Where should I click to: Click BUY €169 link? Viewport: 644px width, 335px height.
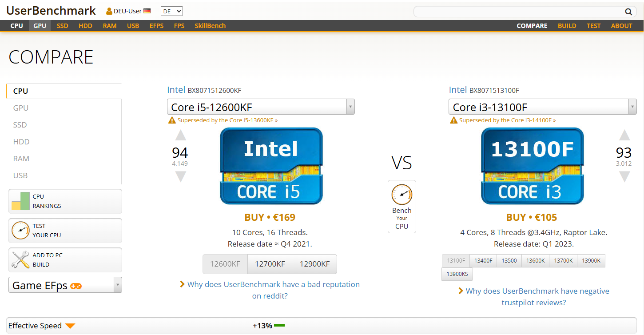[270, 217]
